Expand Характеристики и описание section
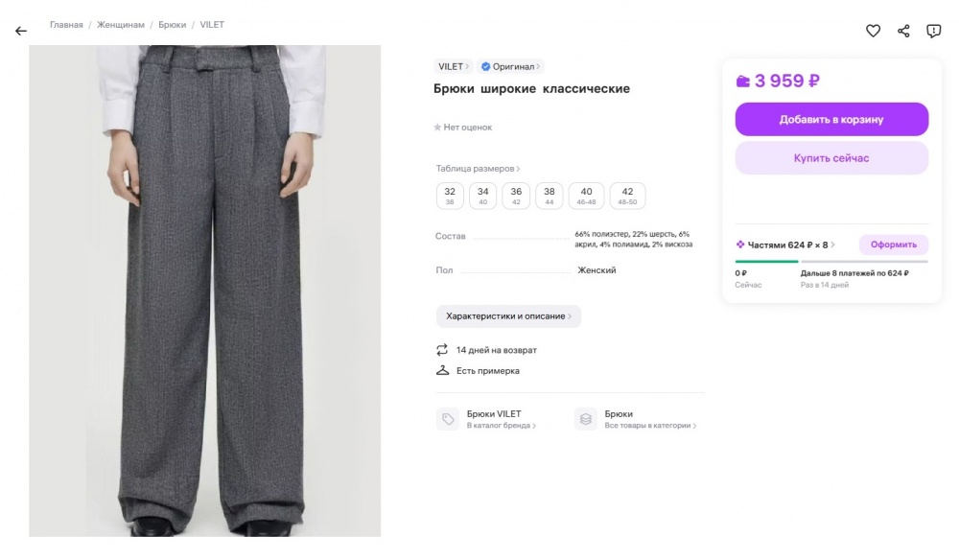Screen dimensions: 959x560 [x=508, y=316]
